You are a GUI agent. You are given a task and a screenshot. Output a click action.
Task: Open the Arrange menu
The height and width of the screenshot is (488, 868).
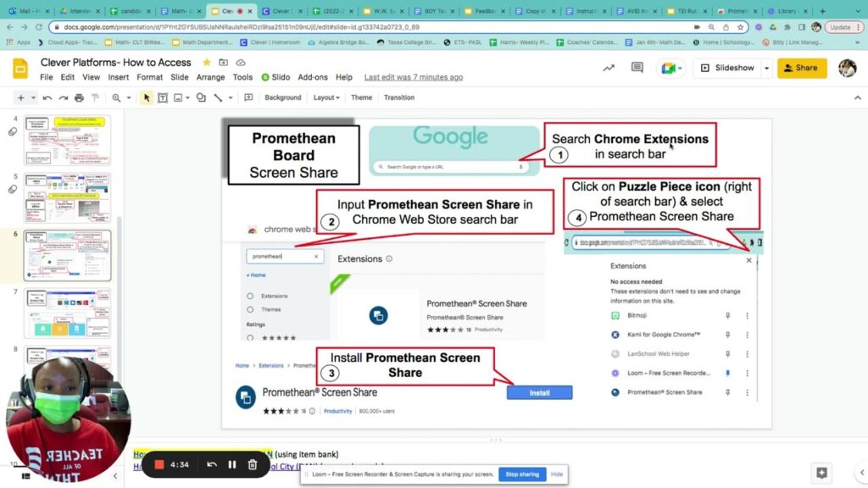pos(210,77)
